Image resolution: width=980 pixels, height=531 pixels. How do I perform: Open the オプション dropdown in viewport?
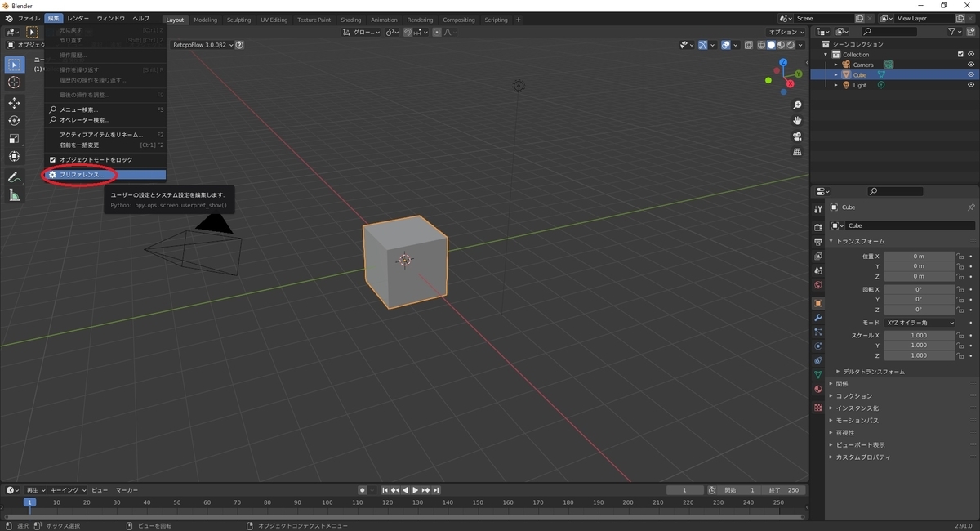coord(787,32)
